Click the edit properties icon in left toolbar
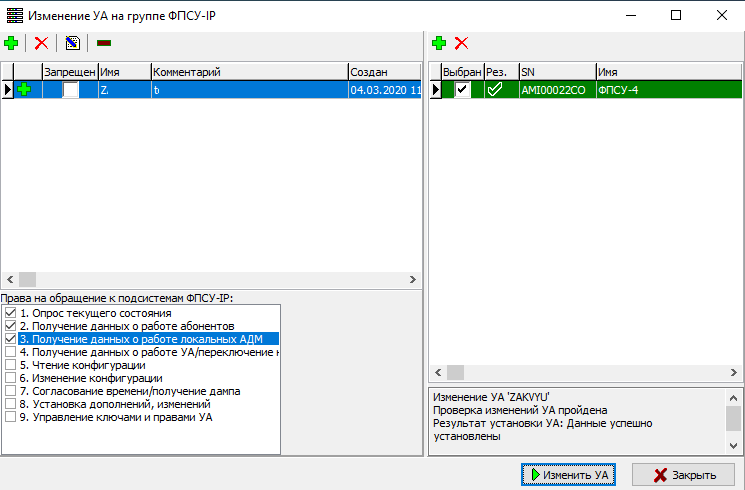The width and height of the screenshot is (745, 490). coord(72,43)
